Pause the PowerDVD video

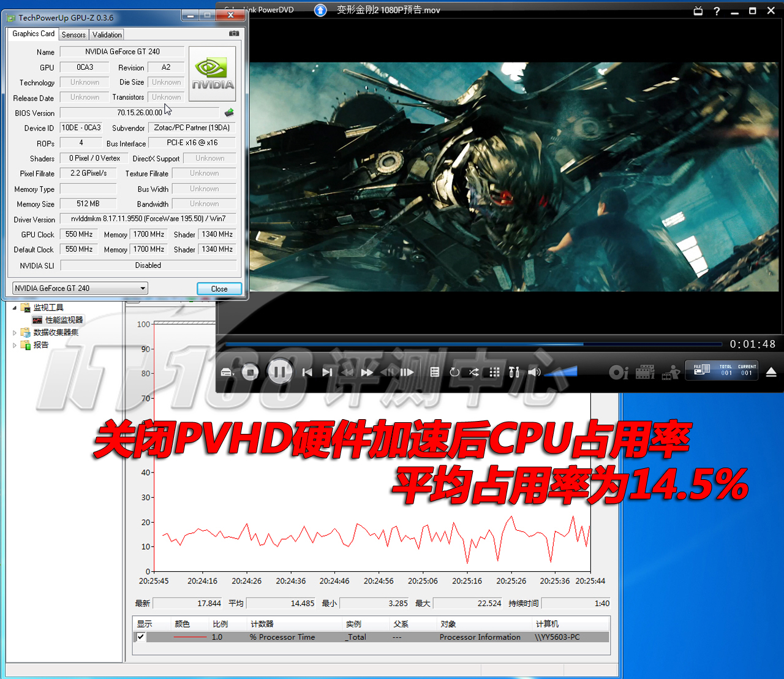[279, 371]
